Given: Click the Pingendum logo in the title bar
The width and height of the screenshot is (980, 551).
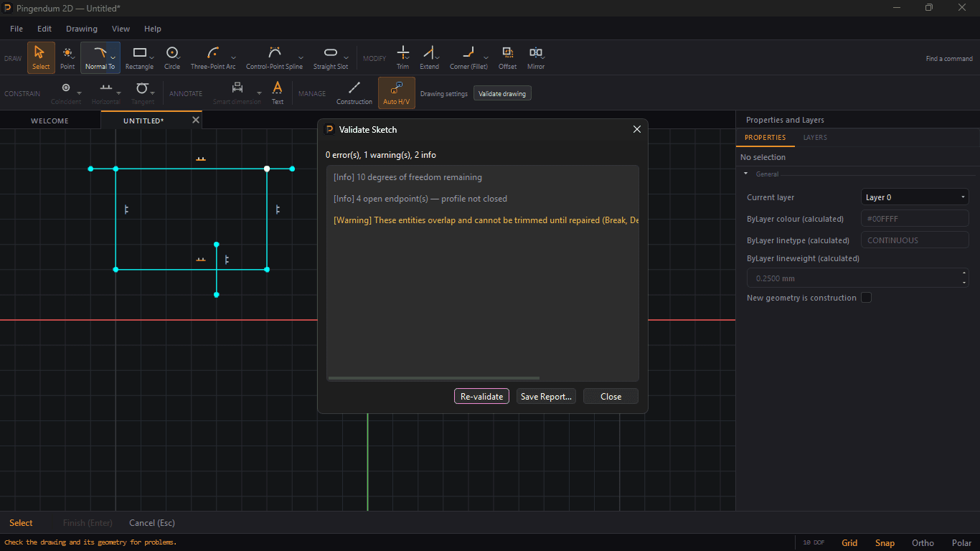Looking at the screenshot, I should point(7,8).
